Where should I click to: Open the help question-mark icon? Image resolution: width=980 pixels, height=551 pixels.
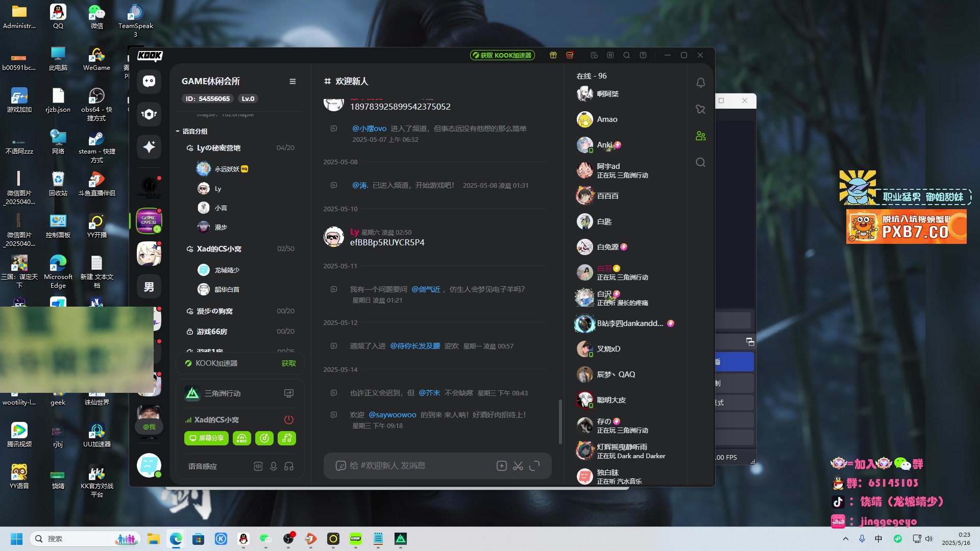(643, 55)
